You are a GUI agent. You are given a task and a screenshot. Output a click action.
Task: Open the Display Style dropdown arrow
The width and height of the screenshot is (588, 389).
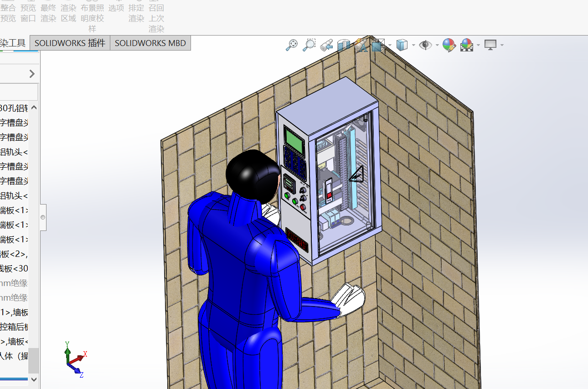tap(413, 45)
